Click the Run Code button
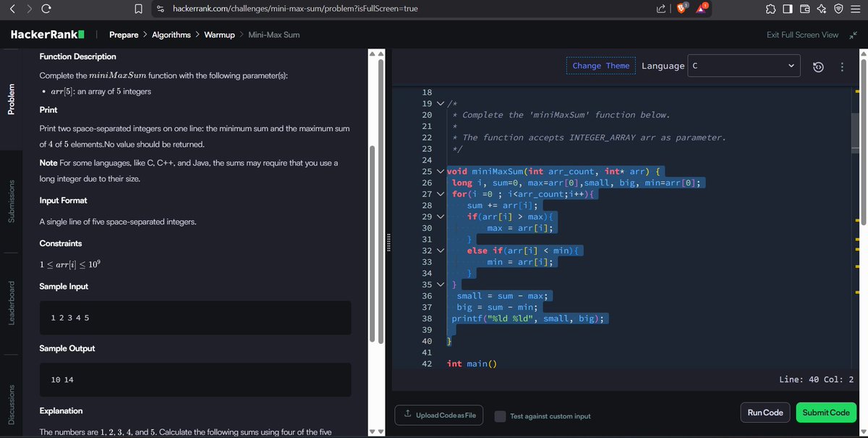Screen dimensions: 868x438 (765, 413)
